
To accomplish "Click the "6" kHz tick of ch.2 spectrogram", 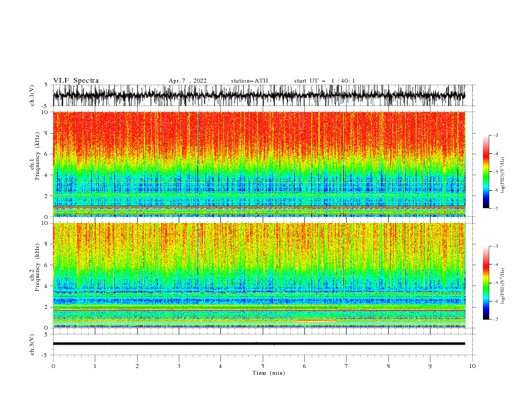I will 48,265.
